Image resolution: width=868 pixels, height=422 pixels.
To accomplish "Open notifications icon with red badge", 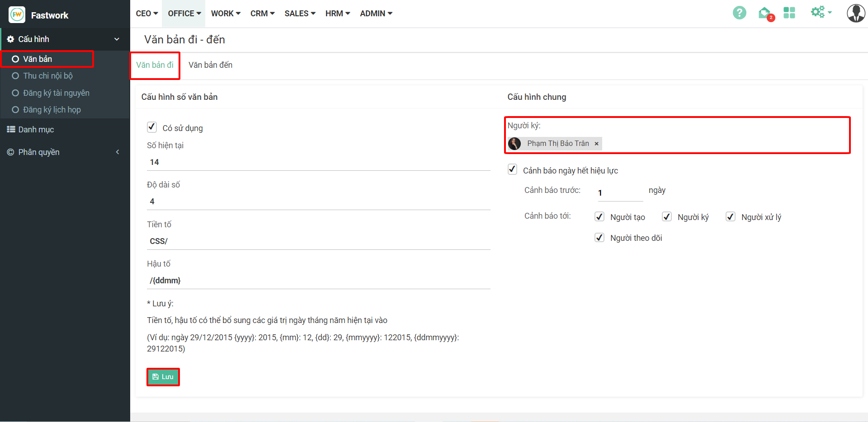I will (765, 14).
